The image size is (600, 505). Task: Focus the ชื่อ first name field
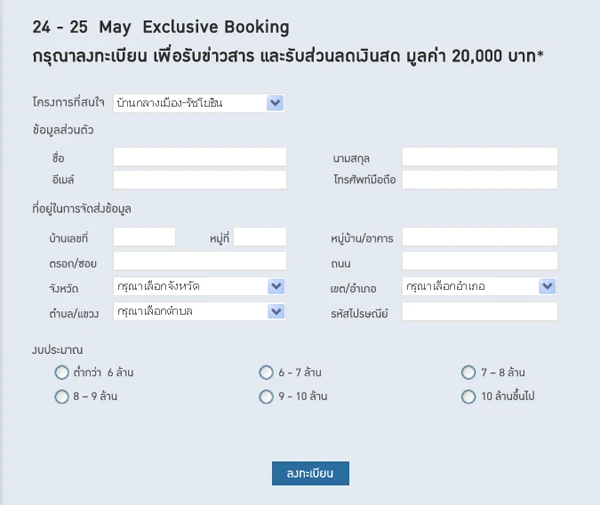[200, 157]
